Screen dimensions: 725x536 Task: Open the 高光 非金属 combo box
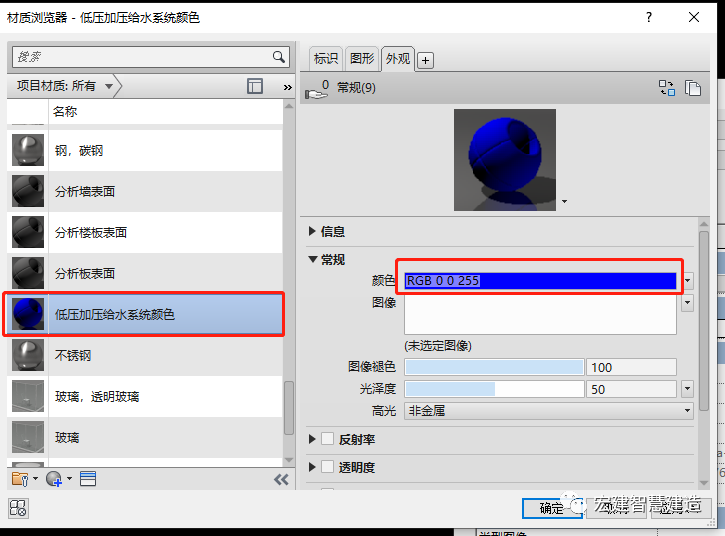pyautogui.click(x=549, y=411)
